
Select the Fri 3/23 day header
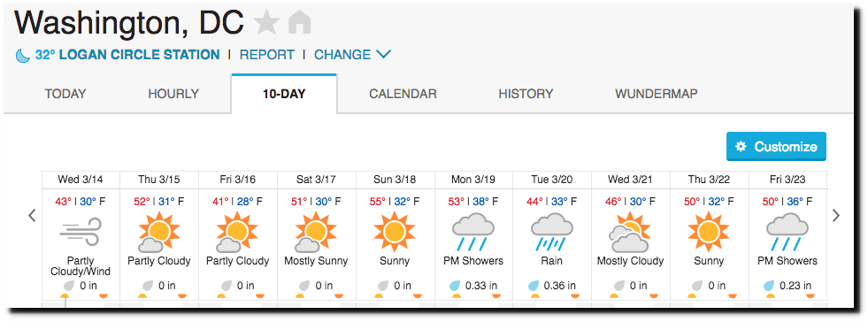787,180
